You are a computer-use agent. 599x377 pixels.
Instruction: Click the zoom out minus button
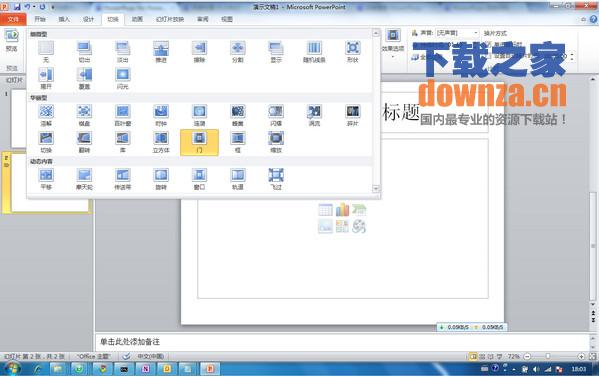tap(528, 356)
